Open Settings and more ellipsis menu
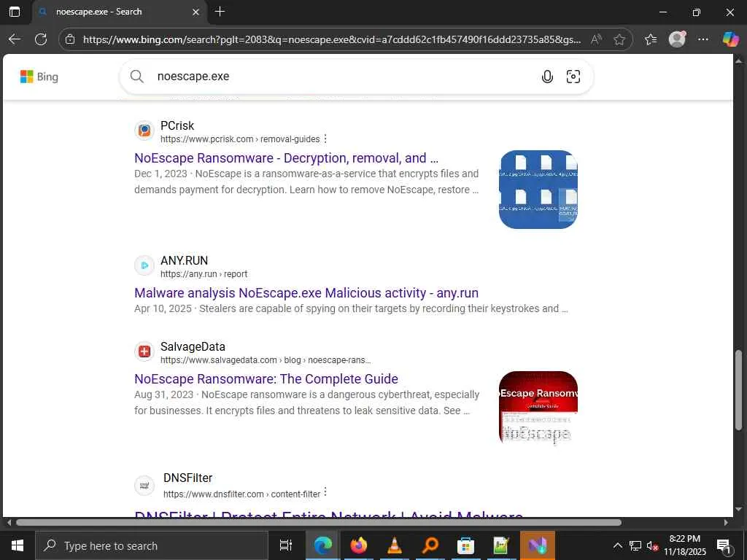 703,39
